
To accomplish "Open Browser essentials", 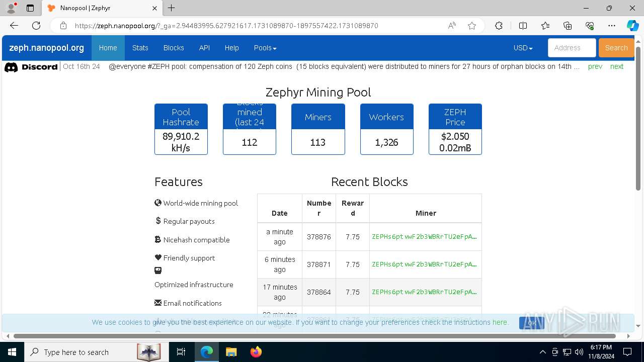I will [x=590, y=26].
